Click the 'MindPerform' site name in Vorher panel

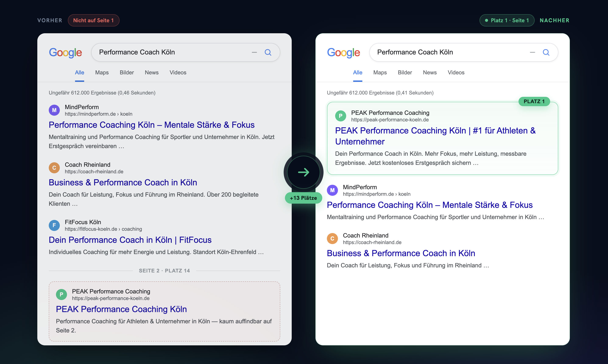[82, 107]
